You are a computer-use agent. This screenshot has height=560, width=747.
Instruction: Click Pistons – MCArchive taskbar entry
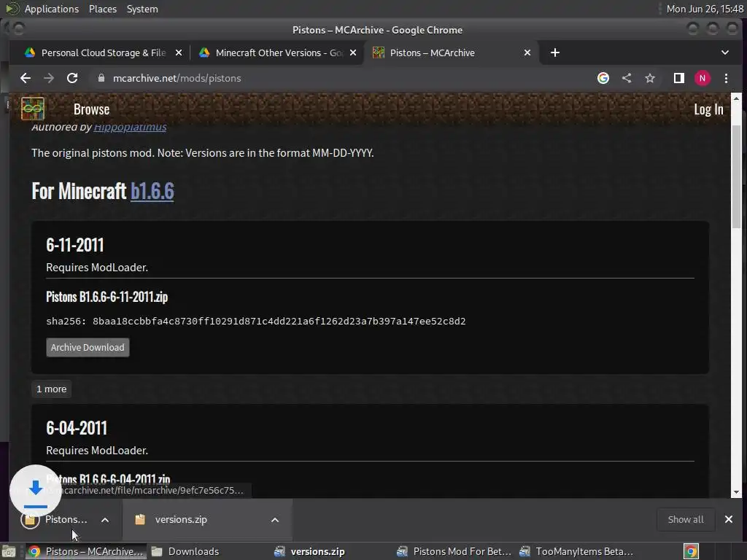click(86, 551)
